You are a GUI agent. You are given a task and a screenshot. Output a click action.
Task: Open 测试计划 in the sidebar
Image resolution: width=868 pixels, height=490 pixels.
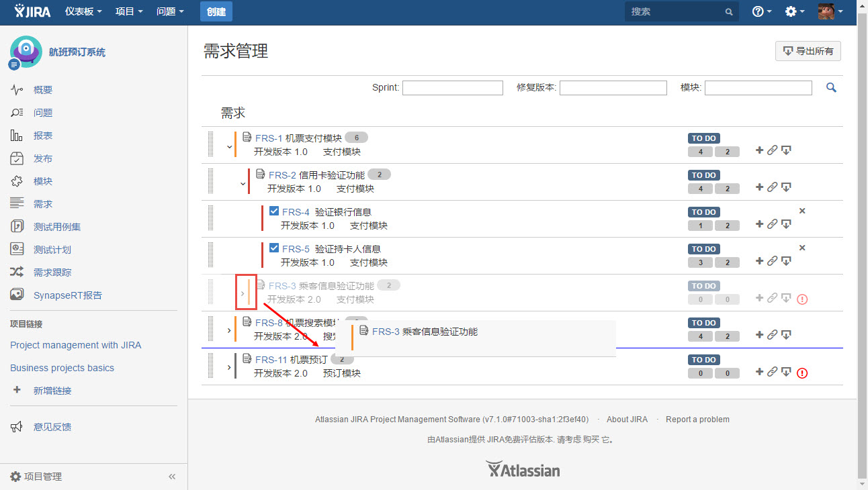52,250
